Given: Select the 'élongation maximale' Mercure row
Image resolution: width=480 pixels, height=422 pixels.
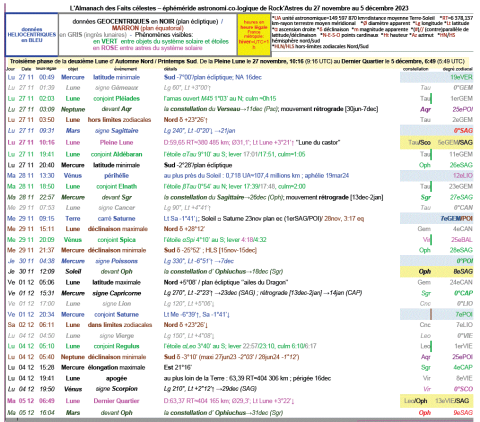Looking at the screenshot, I should click(240, 367).
